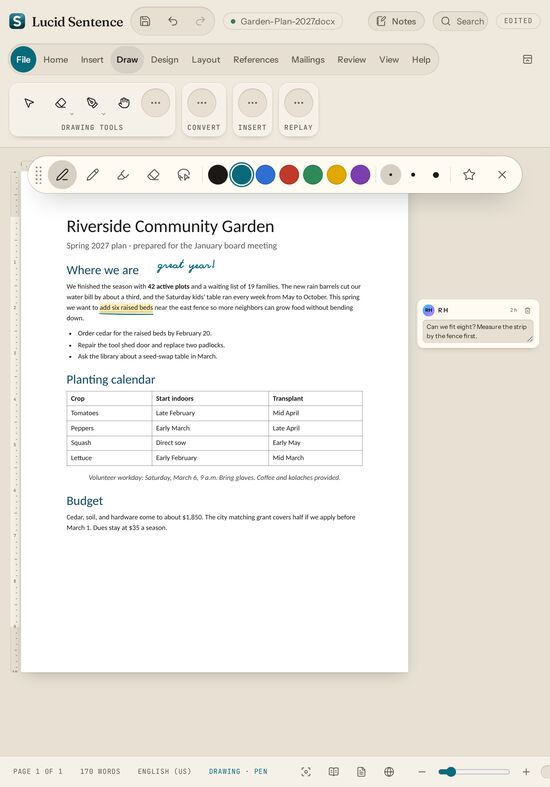Pick the Highlighter tool
The width and height of the screenshot is (550, 787).
[123, 175]
